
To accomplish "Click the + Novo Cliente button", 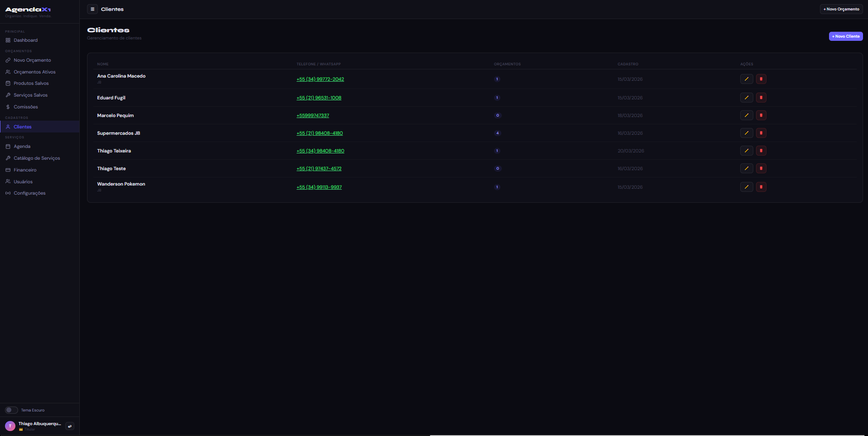I will click(845, 36).
